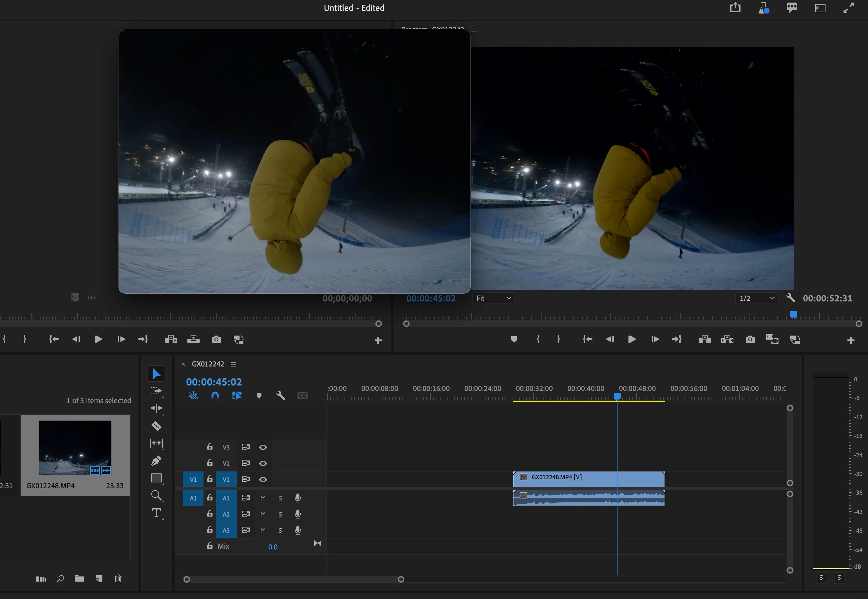Screen dimensions: 868x599
Task: Select the Track Select Forward tool
Action: click(x=156, y=391)
